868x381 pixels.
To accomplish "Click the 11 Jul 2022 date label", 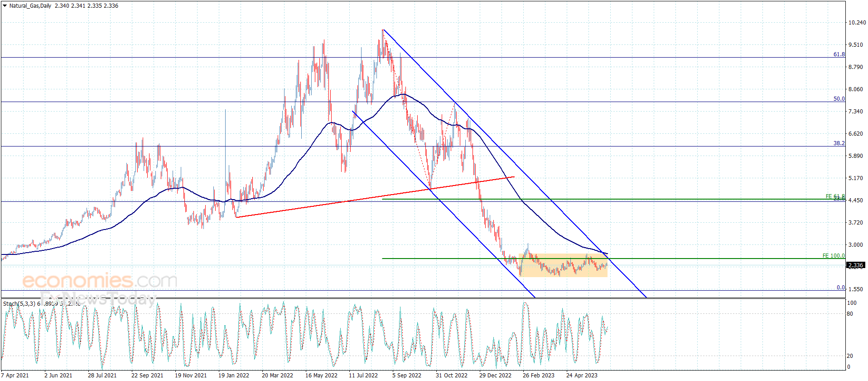I will [x=363, y=375].
